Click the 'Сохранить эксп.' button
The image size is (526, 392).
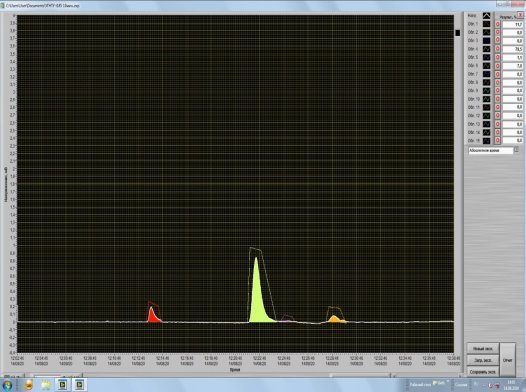click(x=483, y=372)
